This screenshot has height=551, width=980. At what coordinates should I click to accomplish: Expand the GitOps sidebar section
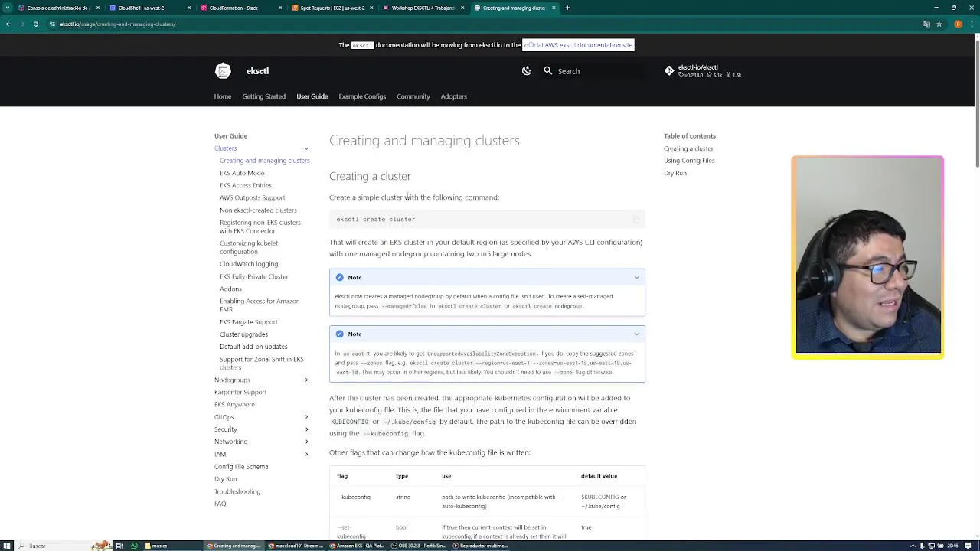click(x=306, y=417)
